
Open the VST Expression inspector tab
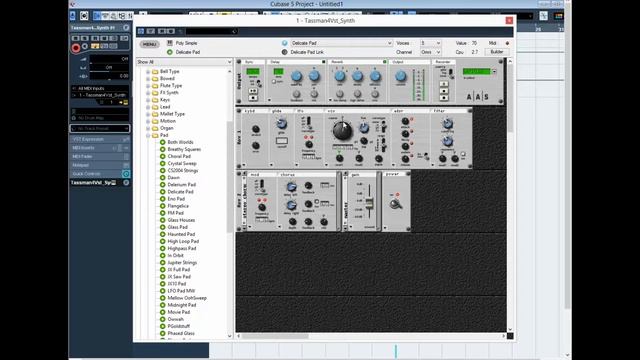(x=100, y=139)
